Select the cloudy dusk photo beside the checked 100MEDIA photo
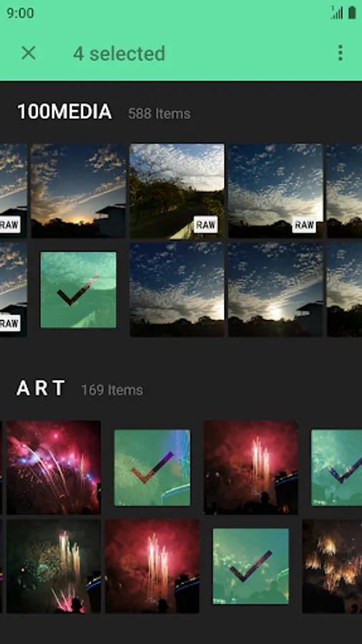Viewport: 362px width, 644px height. 177,290
